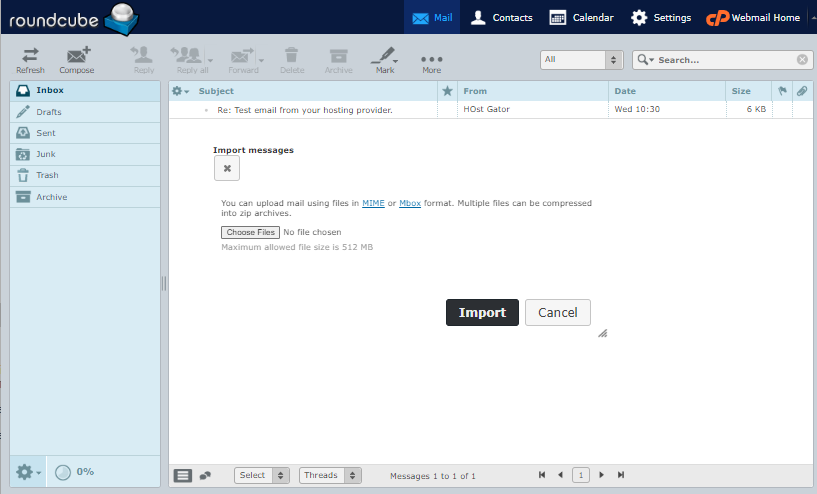This screenshot has height=494, width=817.
Task: Open the MIME format link
Action: coord(373,203)
